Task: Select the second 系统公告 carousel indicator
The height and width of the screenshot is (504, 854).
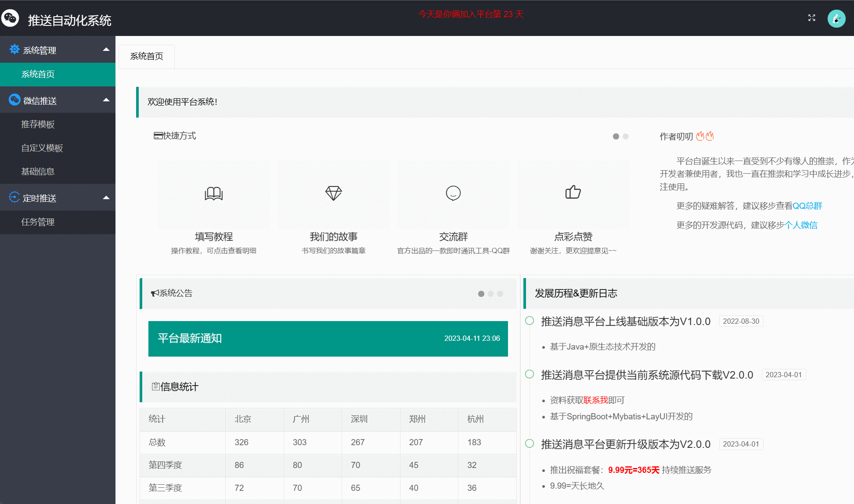Action: click(x=490, y=294)
